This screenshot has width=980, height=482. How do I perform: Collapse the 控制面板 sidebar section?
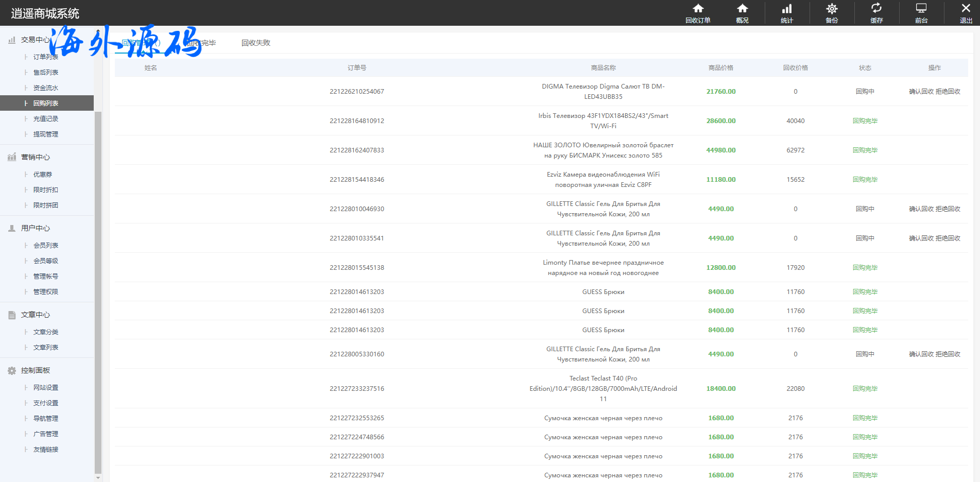point(35,370)
